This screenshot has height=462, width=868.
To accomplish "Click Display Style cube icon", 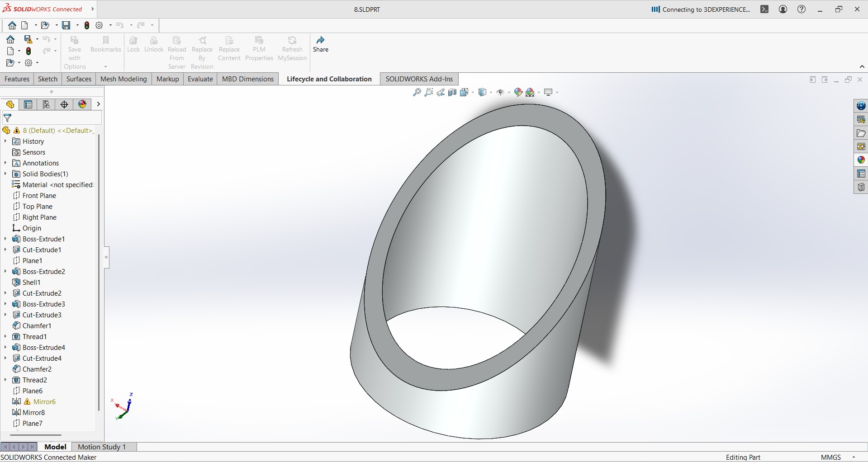I will point(483,92).
